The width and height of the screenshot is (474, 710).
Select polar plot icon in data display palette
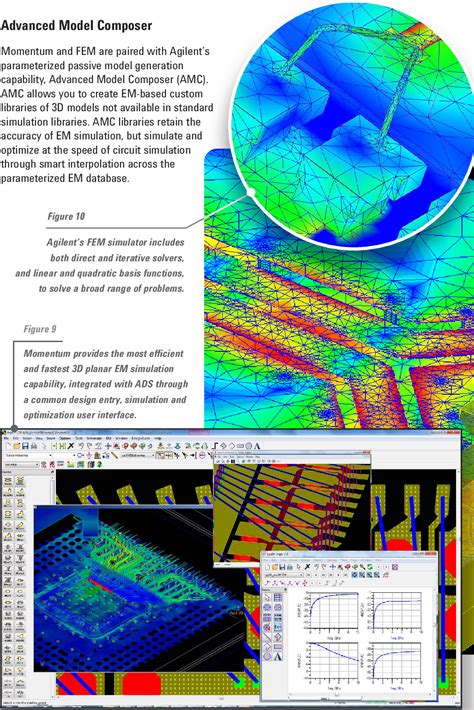point(267,608)
